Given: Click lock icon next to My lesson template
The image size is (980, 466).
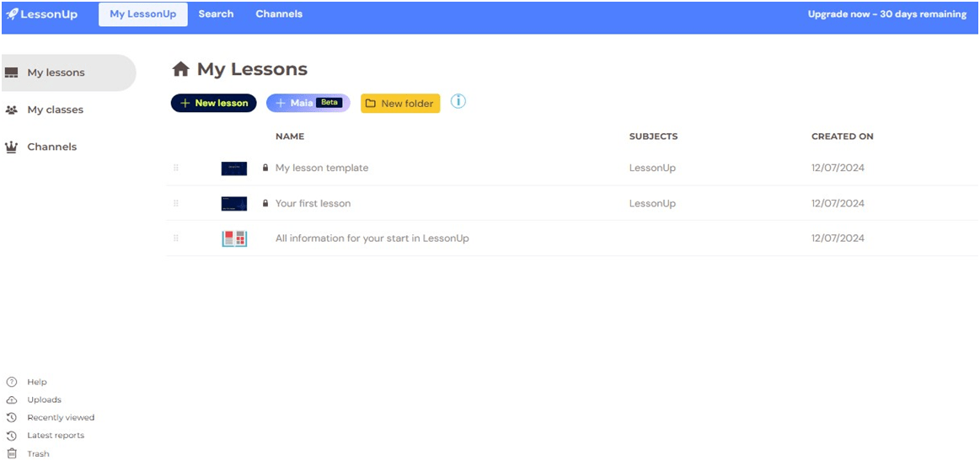Looking at the screenshot, I should click(x=265, y=168).
